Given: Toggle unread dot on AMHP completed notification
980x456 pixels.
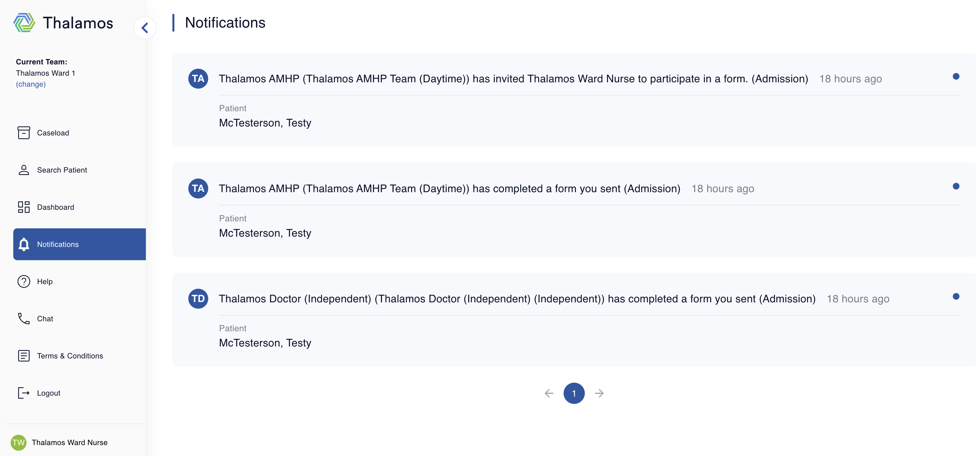Looking at the screenshot, I should 956,186.
